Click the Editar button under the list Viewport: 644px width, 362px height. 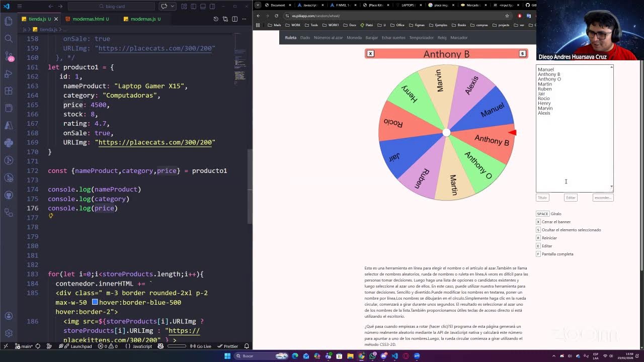click(x=571, y=198)
